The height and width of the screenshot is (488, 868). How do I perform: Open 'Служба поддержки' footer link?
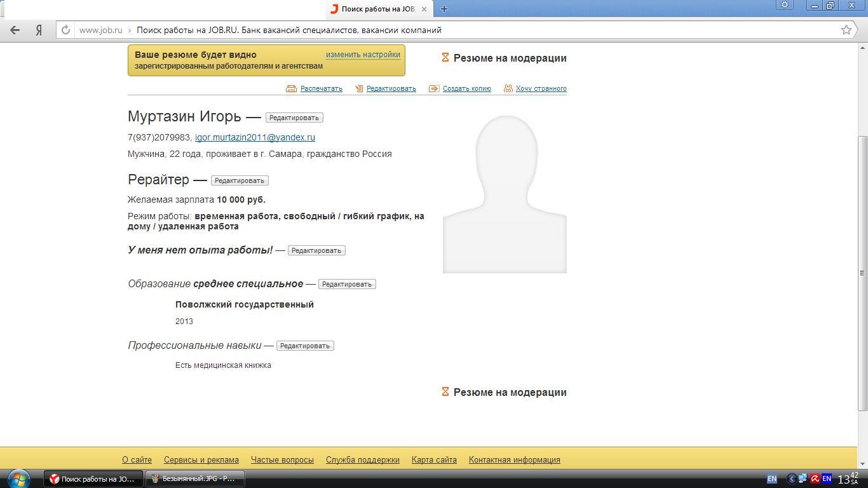click(363, 459)
